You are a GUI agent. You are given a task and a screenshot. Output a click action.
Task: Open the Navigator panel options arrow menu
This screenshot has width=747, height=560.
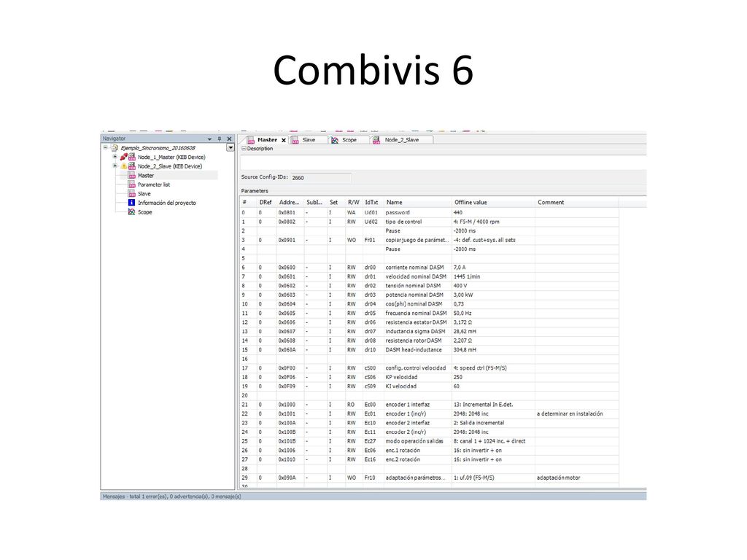tap(209, 139)
